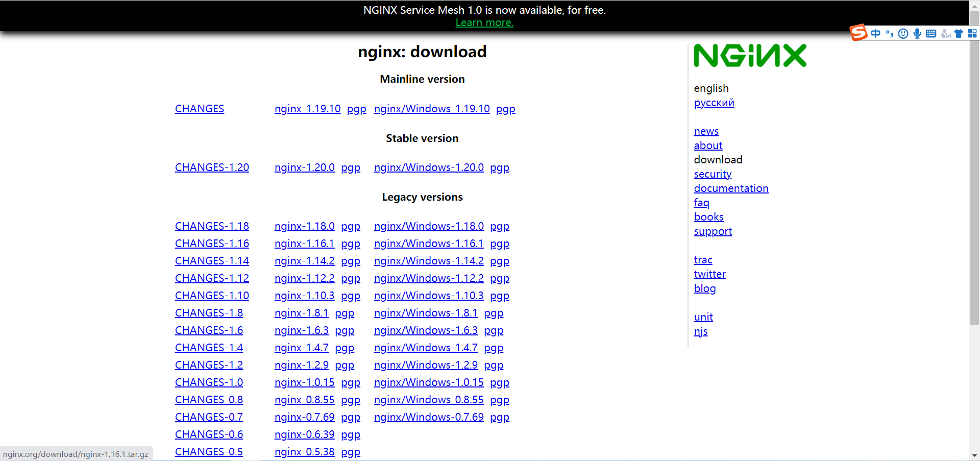Open mainline CHANGES link
The width and height of the screenshot is (980, 461).
(200, 109)
